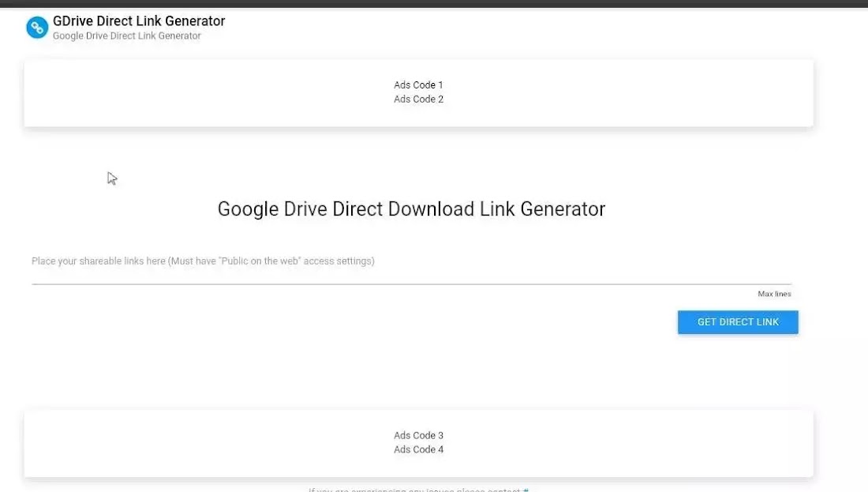Click the Google Drive Direct Link Generator subtitle
Viewport: 868px width, 492px height.
(x=127, y=36)
